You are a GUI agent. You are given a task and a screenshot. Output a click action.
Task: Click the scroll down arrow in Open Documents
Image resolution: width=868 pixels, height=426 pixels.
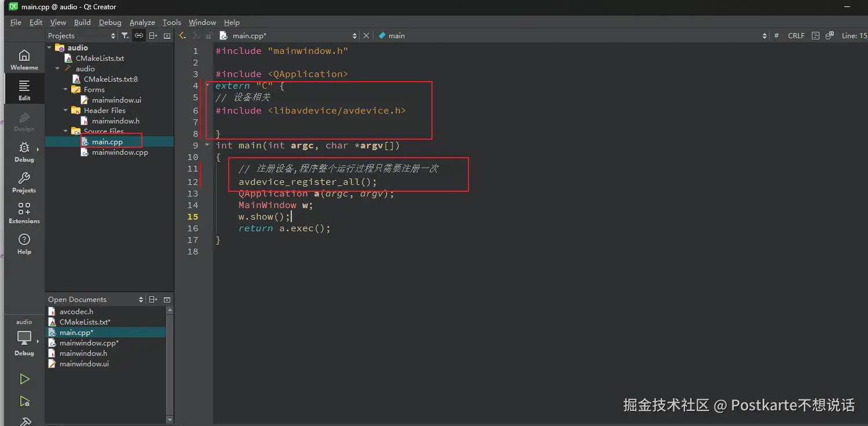[170, 420]
